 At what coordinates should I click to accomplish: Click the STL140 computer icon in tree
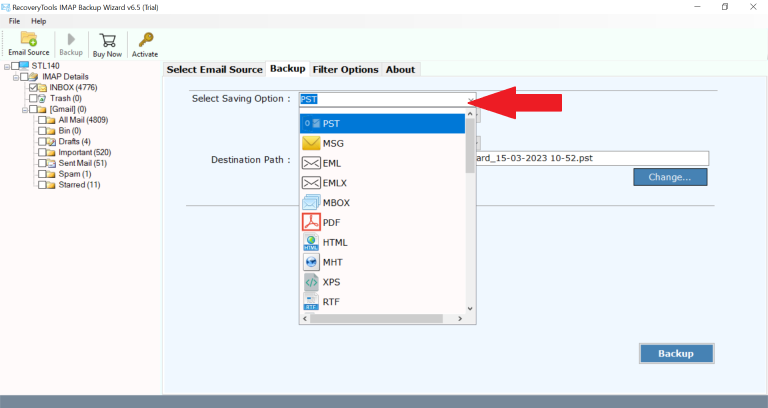[x=24, y=66]
